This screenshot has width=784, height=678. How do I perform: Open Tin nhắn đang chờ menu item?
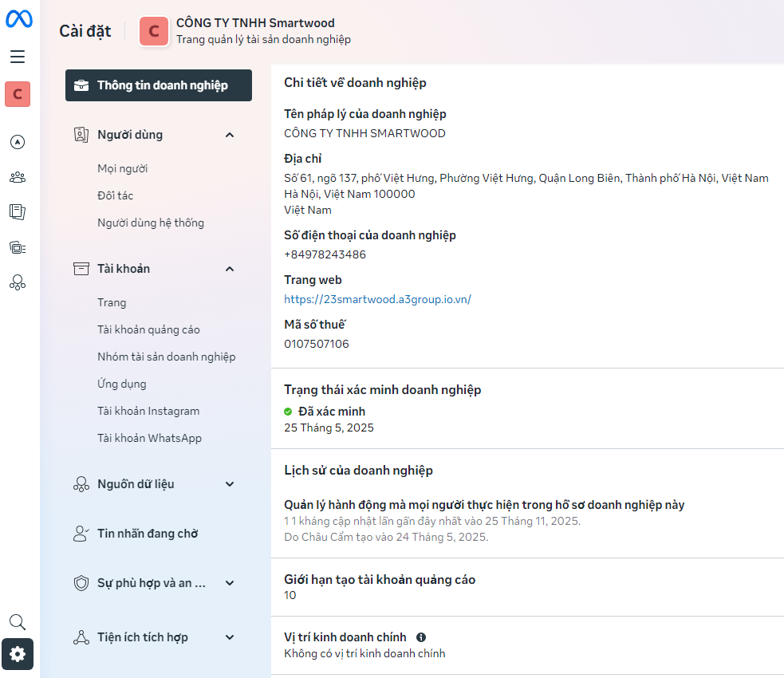(x=148, y=534)
